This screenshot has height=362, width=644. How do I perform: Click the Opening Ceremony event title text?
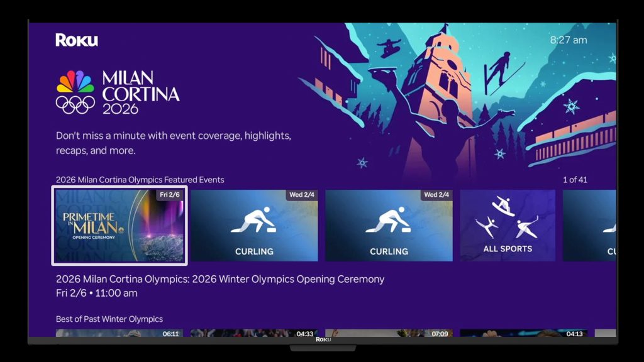point(220,279)
